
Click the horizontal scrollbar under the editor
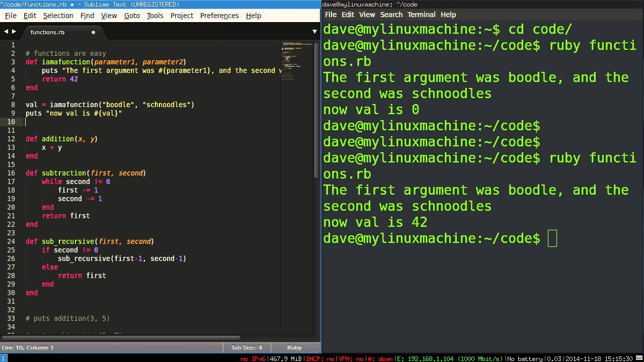[x=121, y=338]
